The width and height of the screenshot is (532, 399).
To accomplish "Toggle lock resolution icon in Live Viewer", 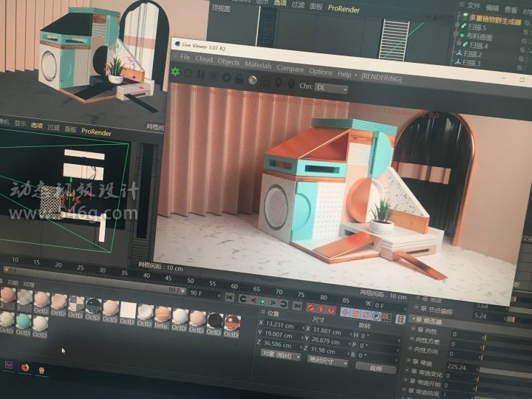I will [x=239, y=79].
